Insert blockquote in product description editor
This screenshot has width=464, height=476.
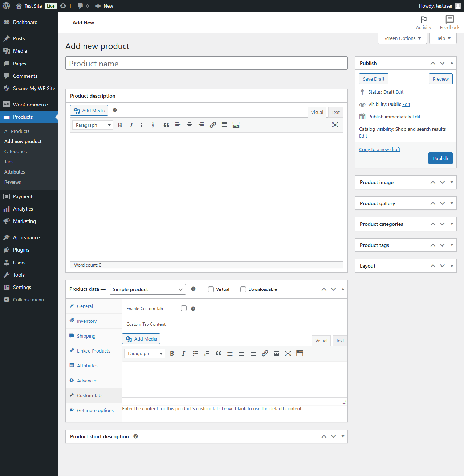pos(166,125)
